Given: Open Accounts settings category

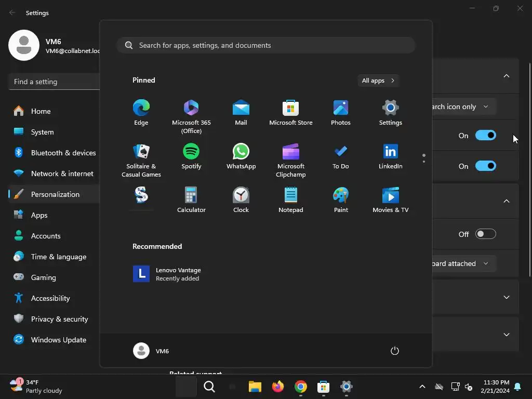Looking at the screenshot, I should click(54, 236).
